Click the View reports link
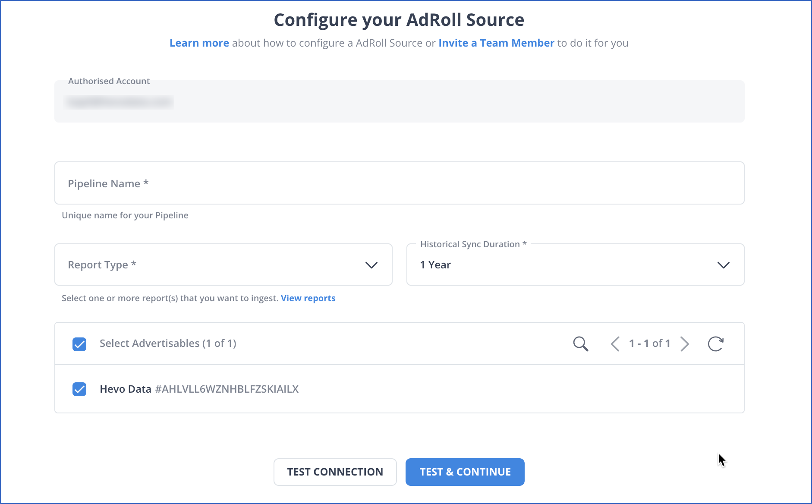812x504 pixels. click(308, 298)
